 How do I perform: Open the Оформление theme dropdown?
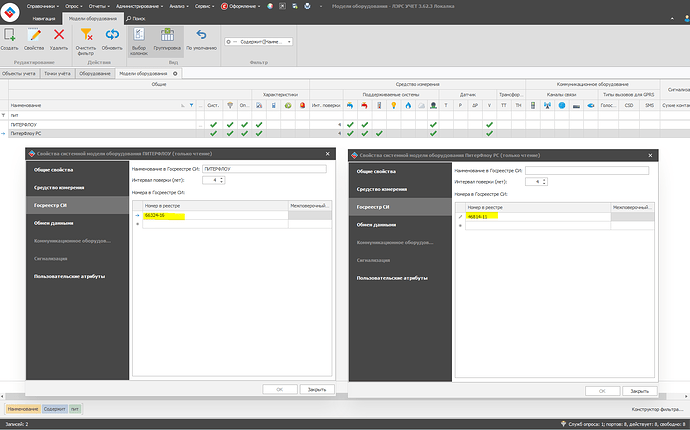click(241, 6)
